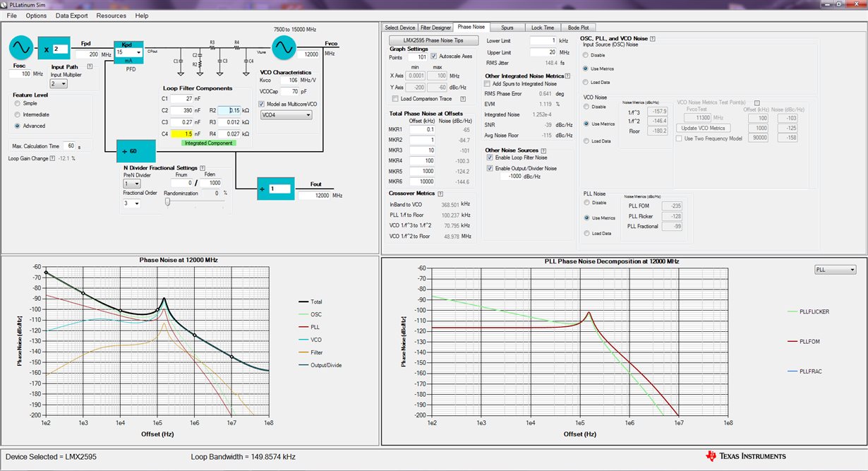Switch to the Lock Time tab

click(x=543, y=28)
